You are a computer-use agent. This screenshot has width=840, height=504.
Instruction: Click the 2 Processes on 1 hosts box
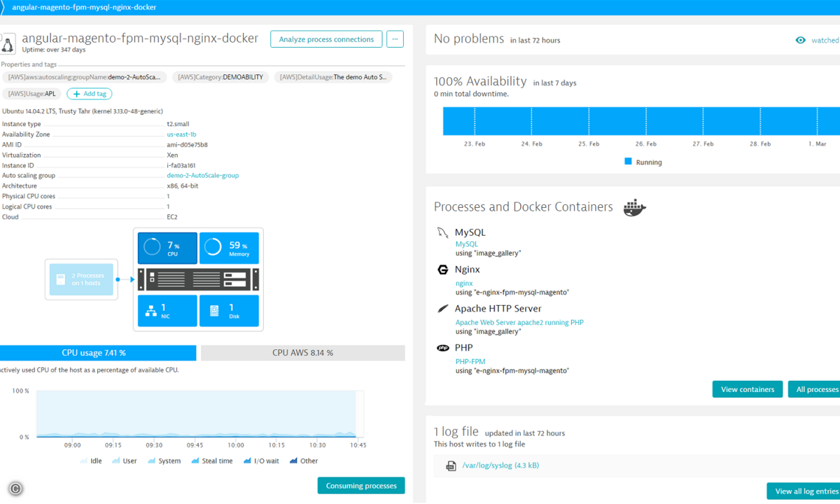(x=81, y=279)
